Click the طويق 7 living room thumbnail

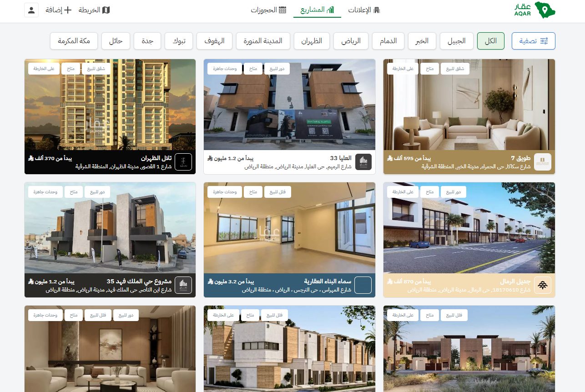pyautogui.click(x=469, y=105)
